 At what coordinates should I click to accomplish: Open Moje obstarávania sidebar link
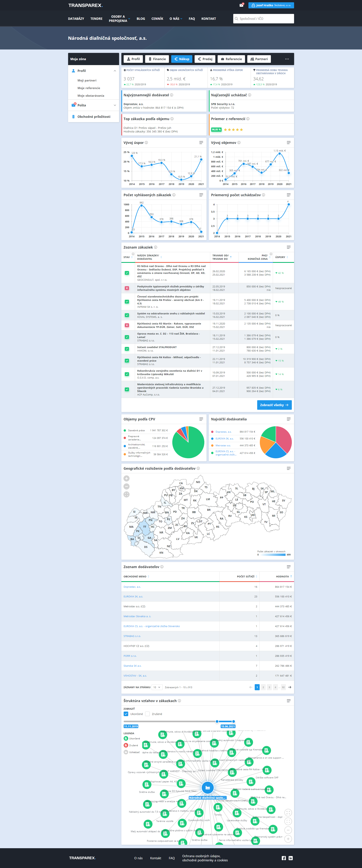91,96
